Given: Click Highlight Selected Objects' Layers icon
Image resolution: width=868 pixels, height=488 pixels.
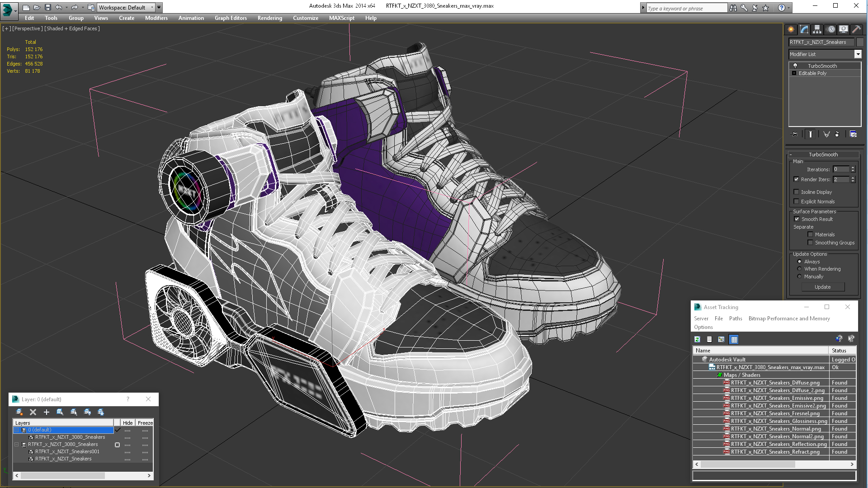Looking at the screenshot, I should (74, 412).
